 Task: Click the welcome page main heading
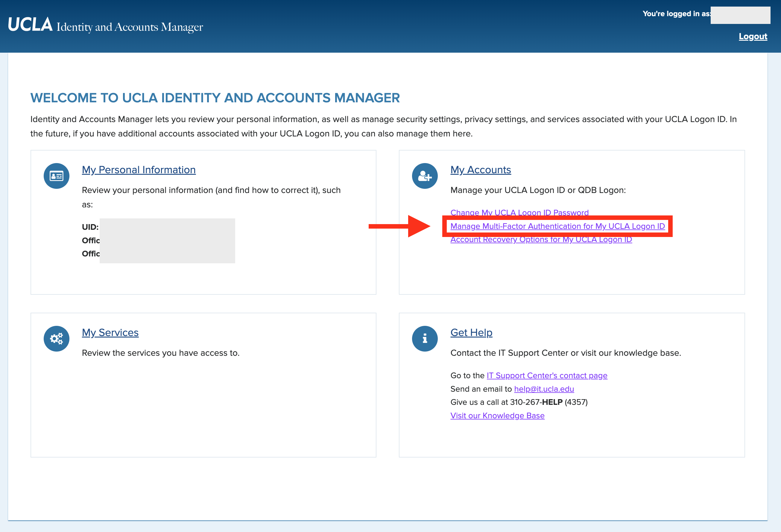(215, 98)
